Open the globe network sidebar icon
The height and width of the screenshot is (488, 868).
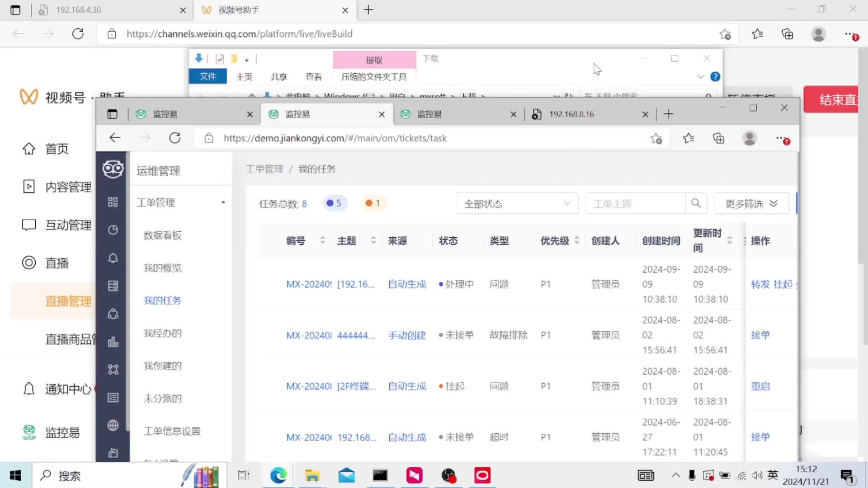pos(113,425)
